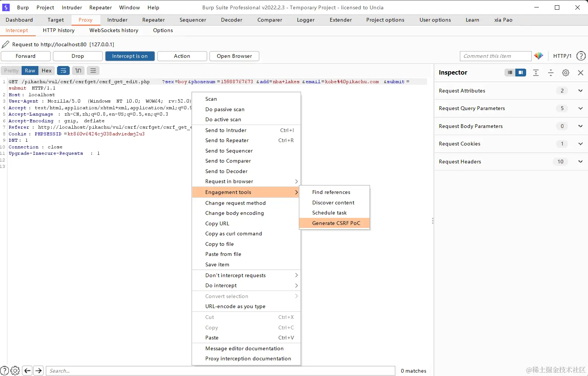The height and width of the screenshot is (376, 588).
Task: Select Schedule task option
Action: coord(335,213)
